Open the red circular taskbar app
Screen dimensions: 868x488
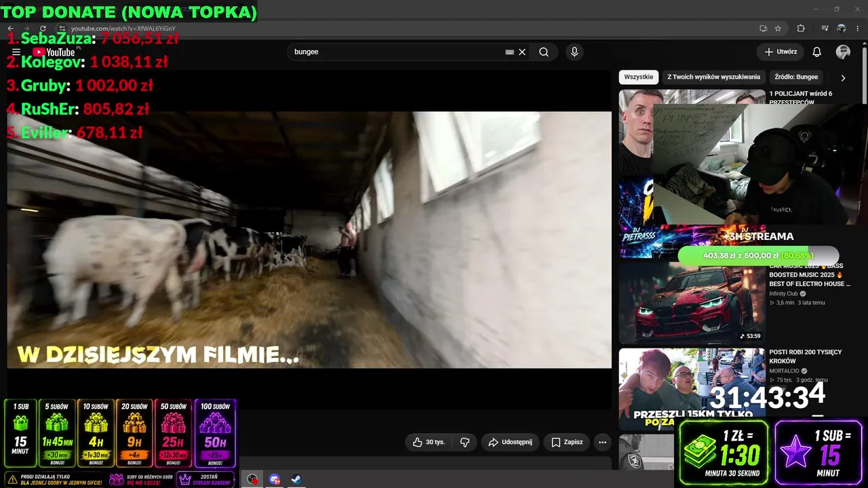pos(252,479)
